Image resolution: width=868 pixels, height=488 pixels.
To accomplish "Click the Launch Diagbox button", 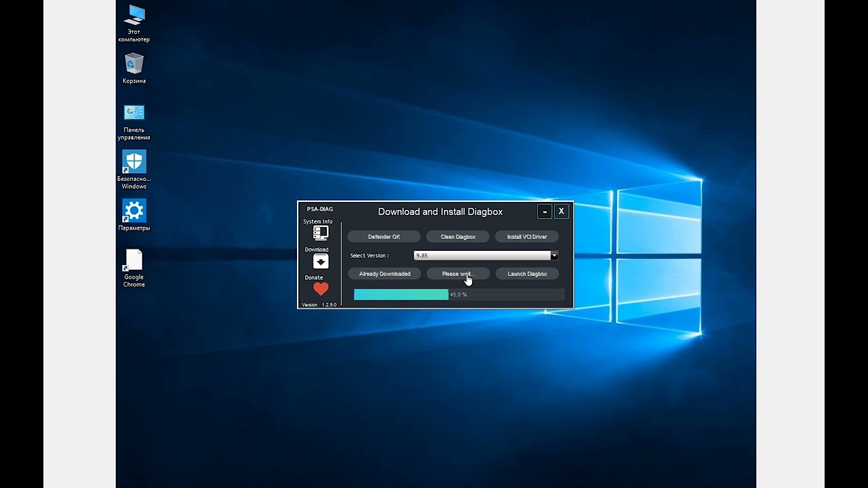I will 527,274.
